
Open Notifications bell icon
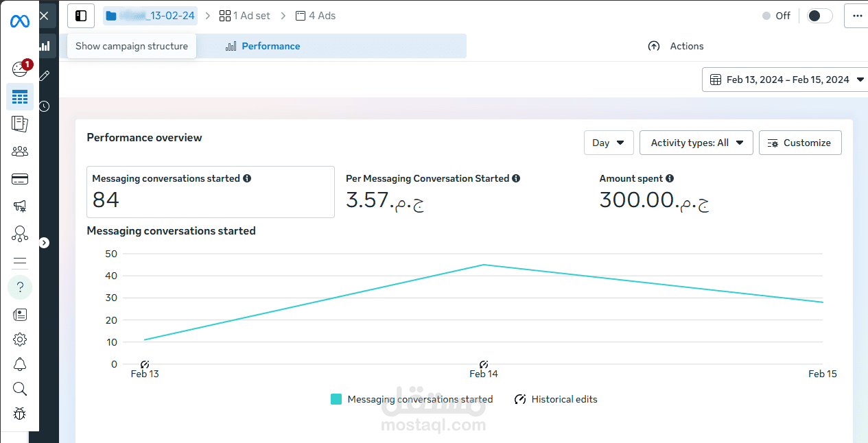tap(20, 364)
